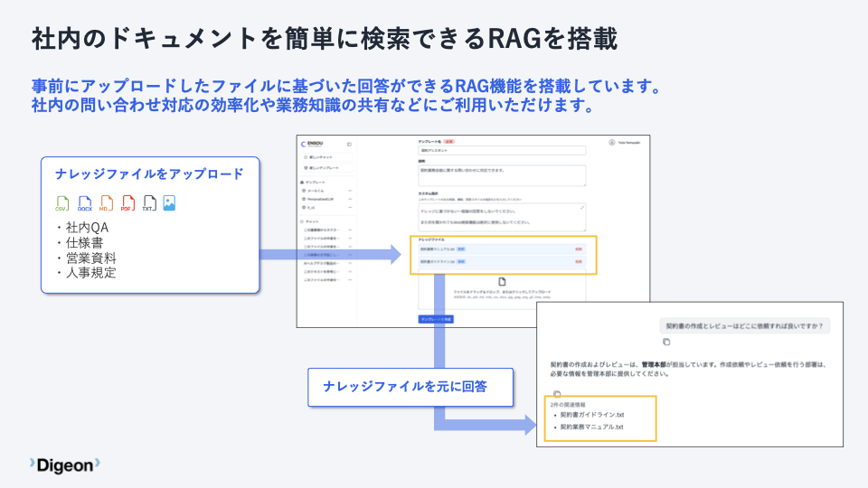Open the more menu for X_v1 template
Viewport: 868px width, 488px height.
click(350, 208)
